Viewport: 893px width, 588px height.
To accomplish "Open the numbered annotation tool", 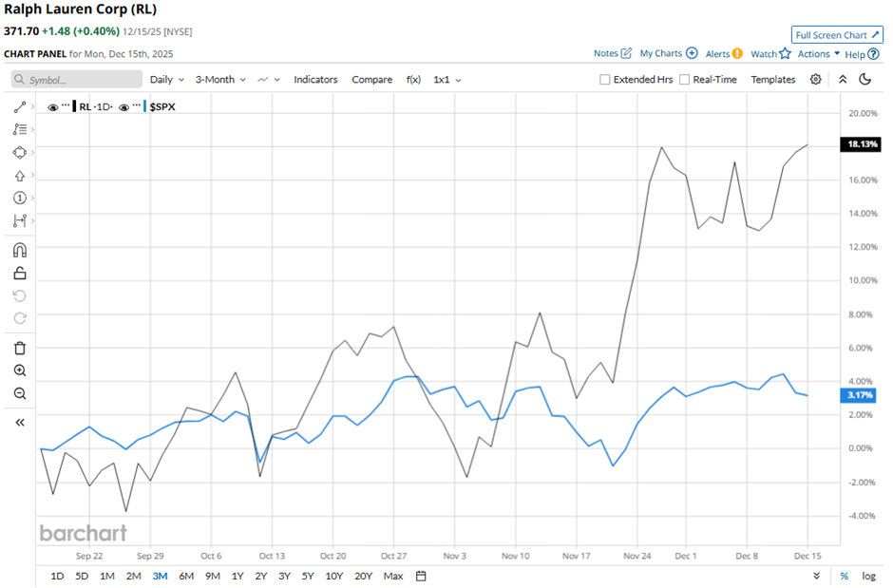I will click(x=19, y=199).
